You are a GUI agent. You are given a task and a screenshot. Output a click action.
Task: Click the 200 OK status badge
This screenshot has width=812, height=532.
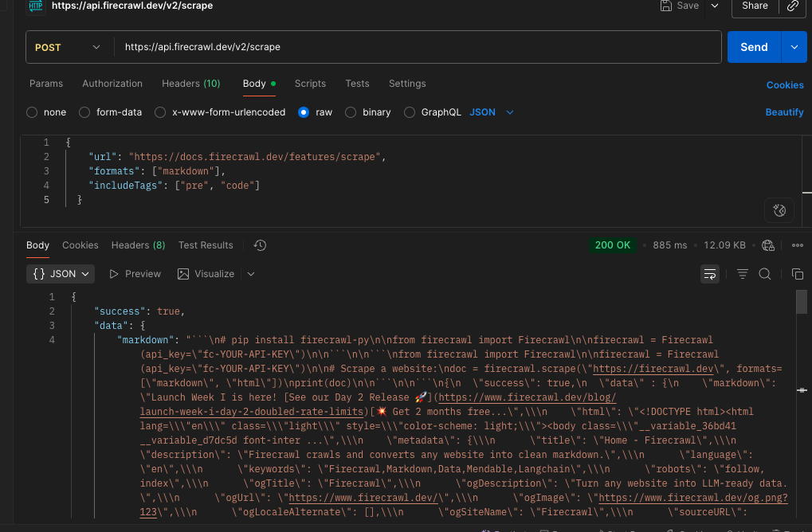point(613,245)
